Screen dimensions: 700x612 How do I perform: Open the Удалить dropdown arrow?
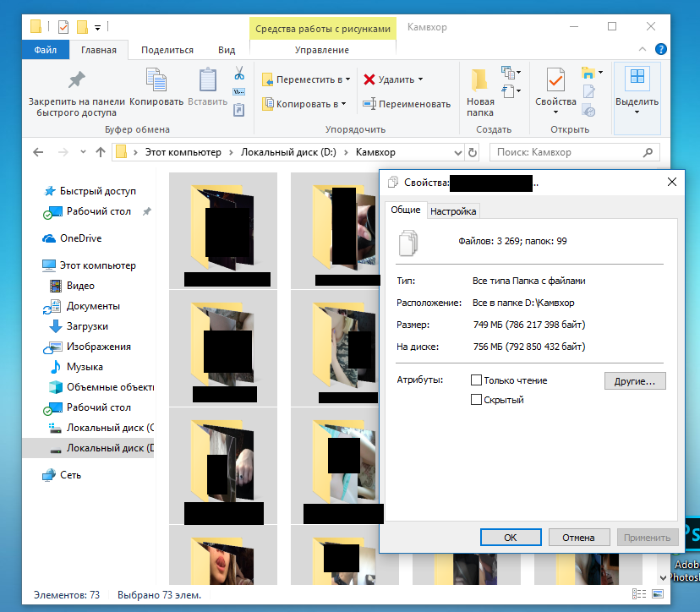click(x=420, y=79)
